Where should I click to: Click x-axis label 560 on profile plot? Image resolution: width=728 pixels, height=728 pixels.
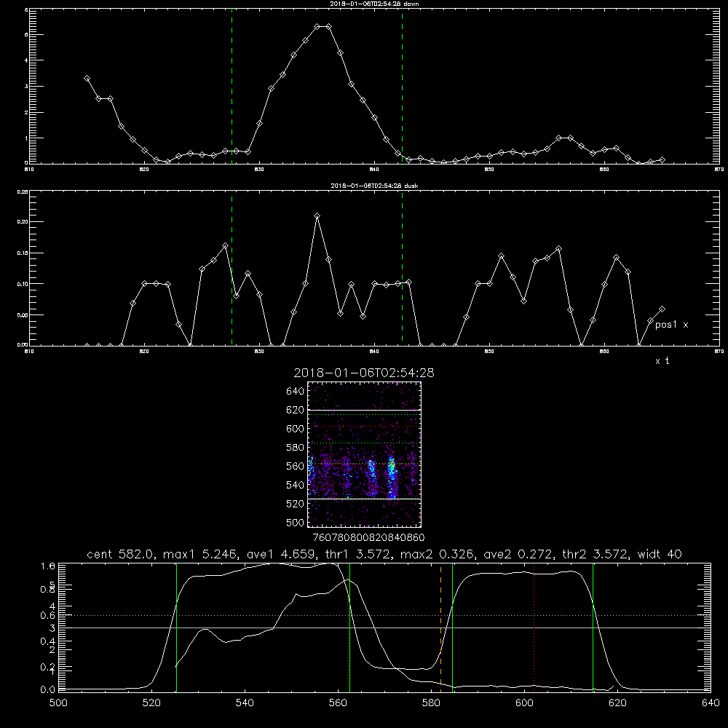pyautogui.click(x=338, y=703)
